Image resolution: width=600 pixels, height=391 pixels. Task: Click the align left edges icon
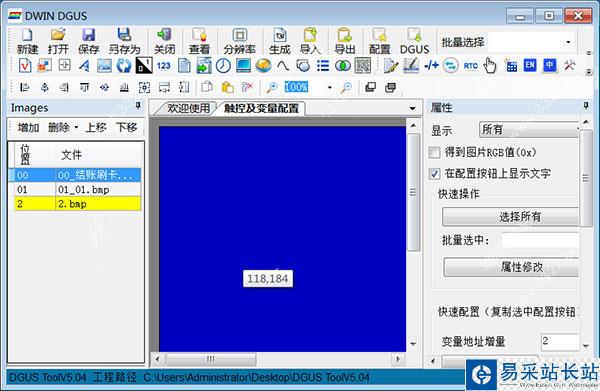(24, 88)
